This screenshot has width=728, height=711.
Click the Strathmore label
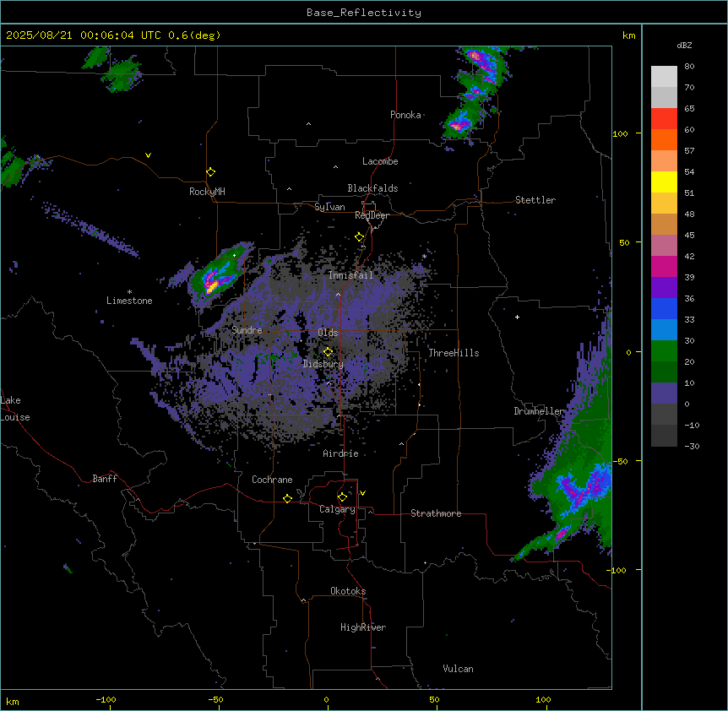[436, 513]
